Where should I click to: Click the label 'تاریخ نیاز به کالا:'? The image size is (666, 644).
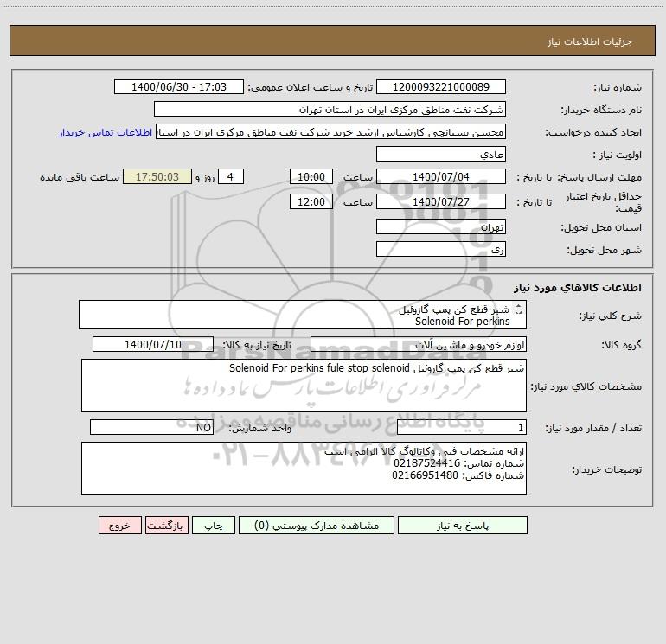(x=257, y=345)
